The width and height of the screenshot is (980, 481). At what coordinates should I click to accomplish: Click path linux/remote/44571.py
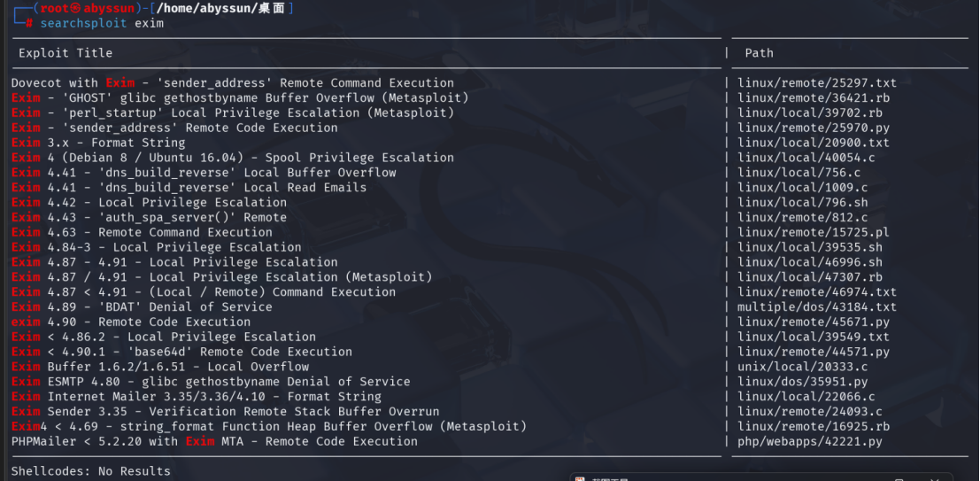pos(814,352)
